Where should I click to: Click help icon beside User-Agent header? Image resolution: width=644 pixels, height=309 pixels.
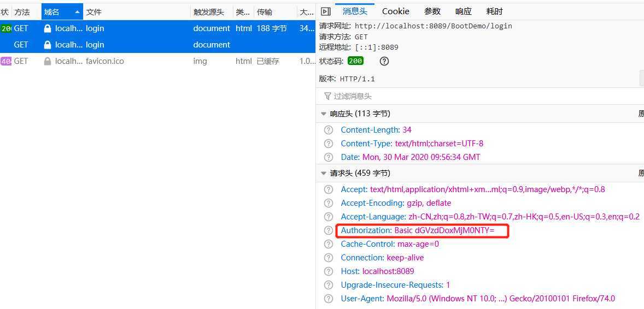point(328,299)
